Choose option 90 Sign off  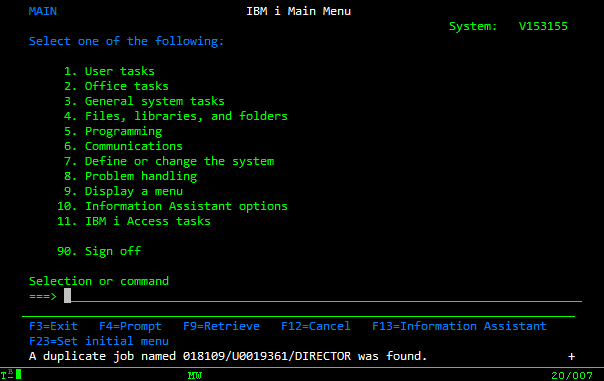click(x=99, y=252)
